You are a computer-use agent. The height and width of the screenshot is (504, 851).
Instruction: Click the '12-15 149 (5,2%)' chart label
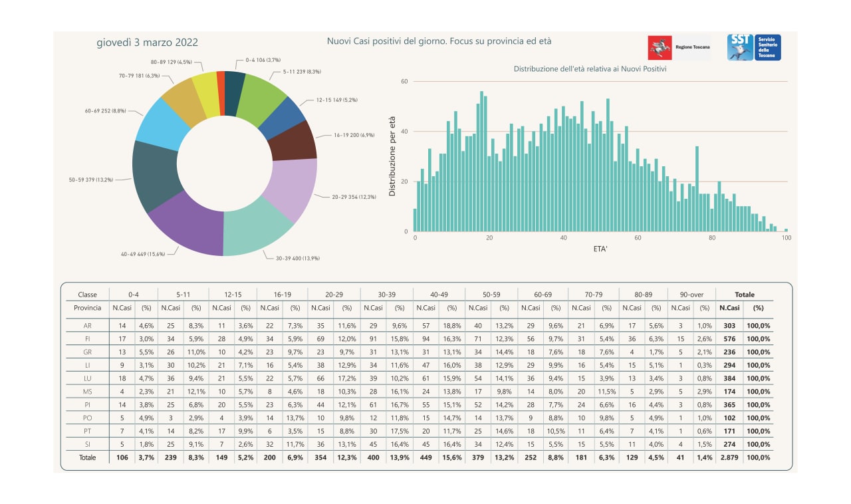pos(336,100)
